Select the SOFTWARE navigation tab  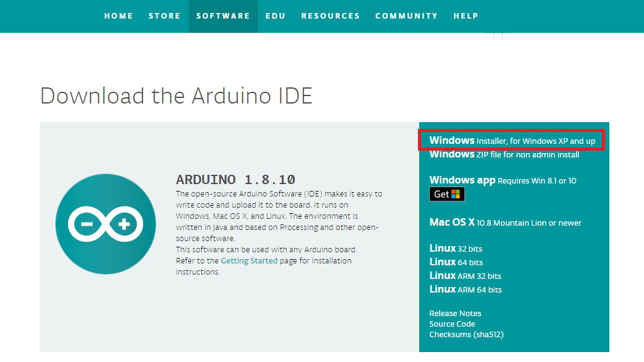pyautogui.click(x=223, y=16)
